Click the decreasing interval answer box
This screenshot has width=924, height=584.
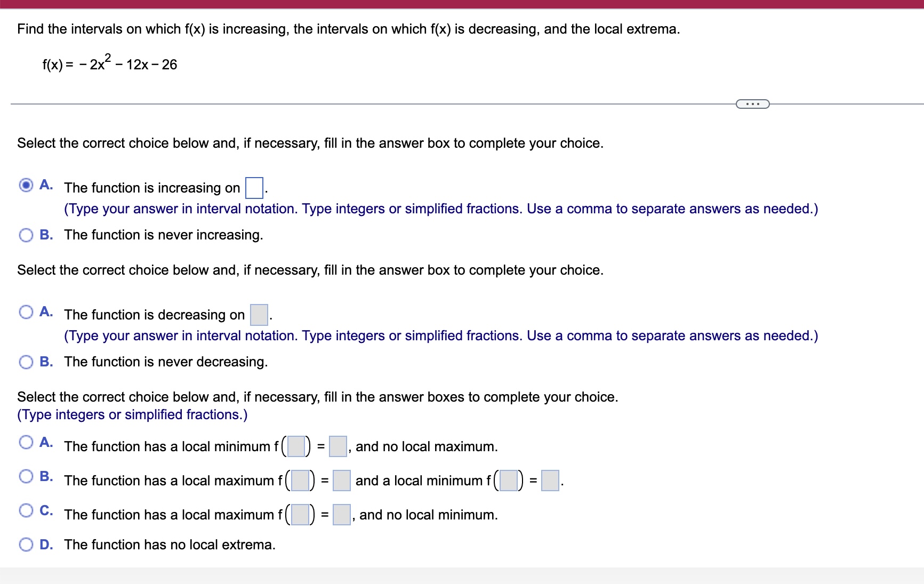tap(259, 315)
